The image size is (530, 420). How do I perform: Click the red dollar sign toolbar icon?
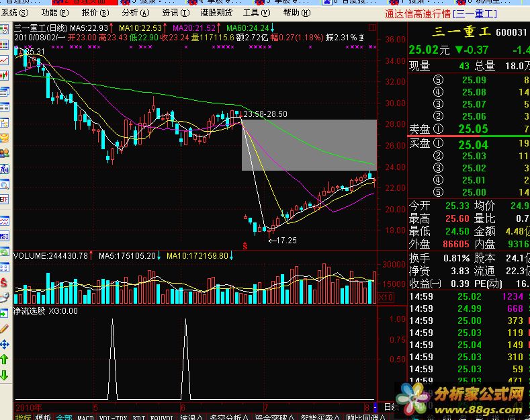point(4,283)
